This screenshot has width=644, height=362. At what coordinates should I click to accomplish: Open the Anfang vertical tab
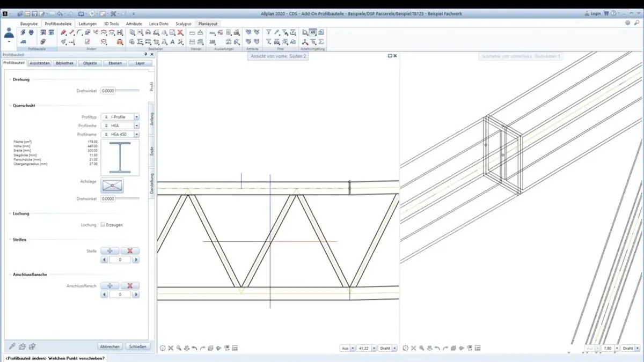click(x=152, y=119)
